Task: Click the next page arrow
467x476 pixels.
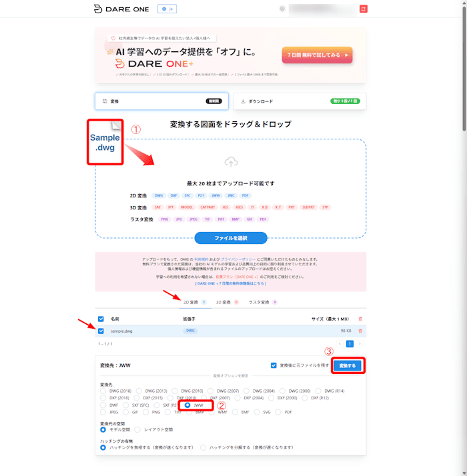Action: point(360,343)
